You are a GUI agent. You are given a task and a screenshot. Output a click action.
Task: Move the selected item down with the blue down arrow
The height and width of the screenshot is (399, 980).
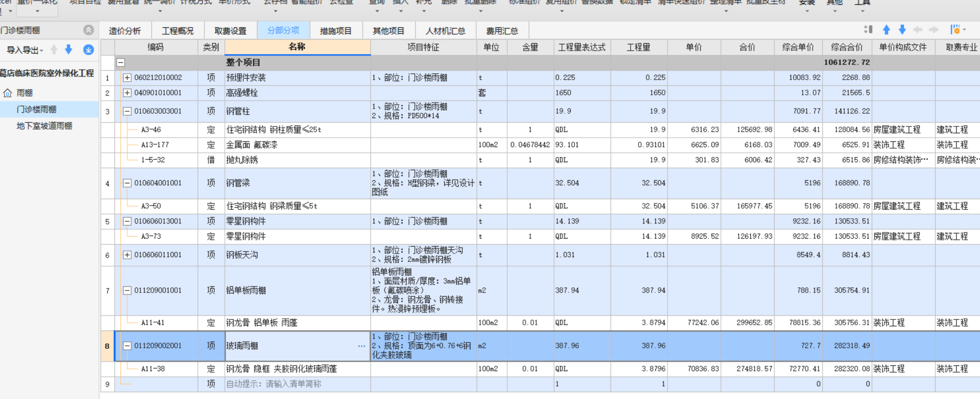coord(902,30)
